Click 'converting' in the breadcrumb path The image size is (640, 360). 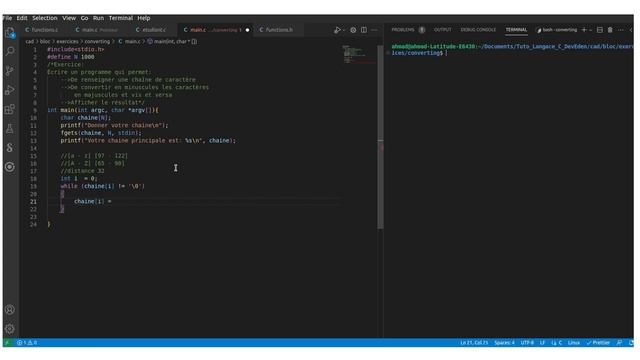click(x=97, y=42)
